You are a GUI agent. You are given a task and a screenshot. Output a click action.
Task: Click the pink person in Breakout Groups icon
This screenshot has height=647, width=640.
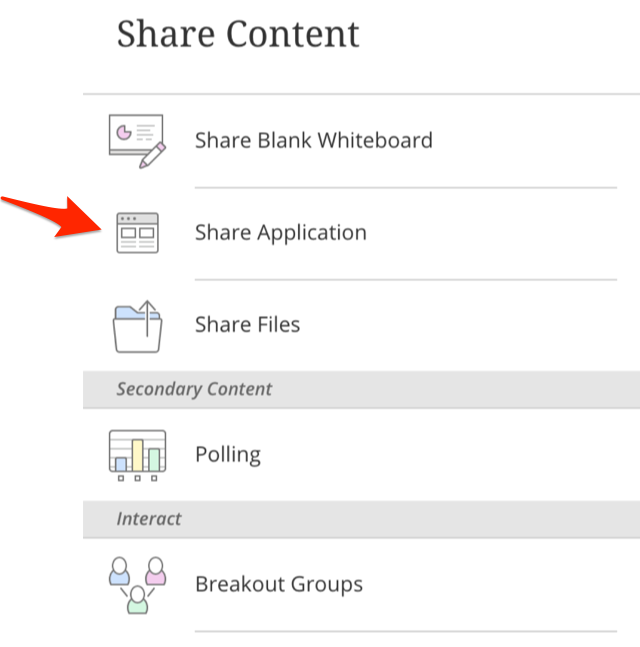point(156,571)
